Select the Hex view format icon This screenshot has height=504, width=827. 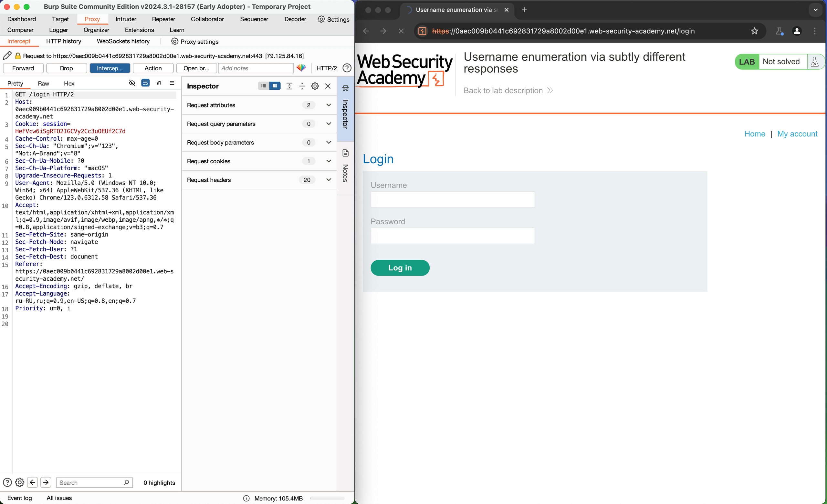point(68,83)
